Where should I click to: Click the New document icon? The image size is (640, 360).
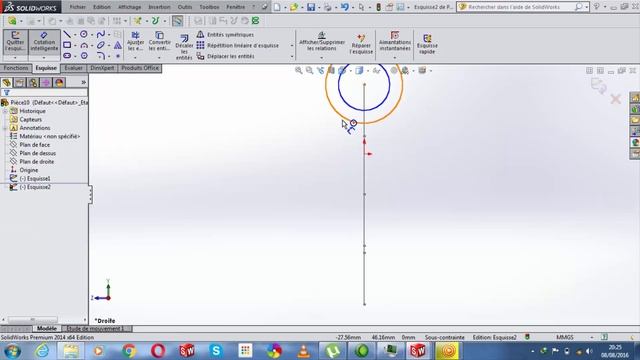tap(277, 7)
